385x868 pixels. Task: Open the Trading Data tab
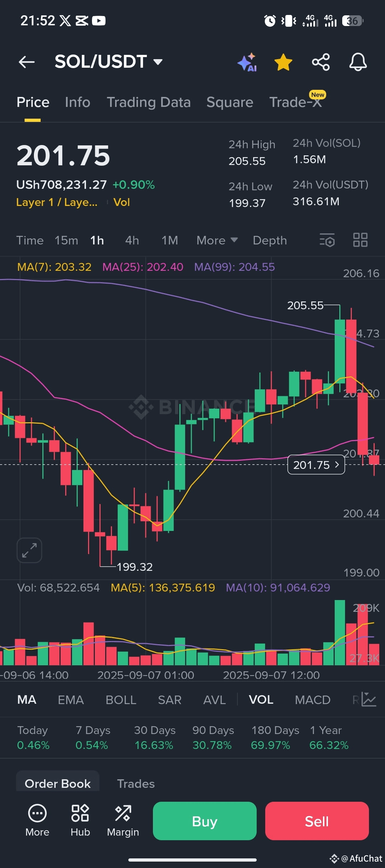(x=149, y=102)
